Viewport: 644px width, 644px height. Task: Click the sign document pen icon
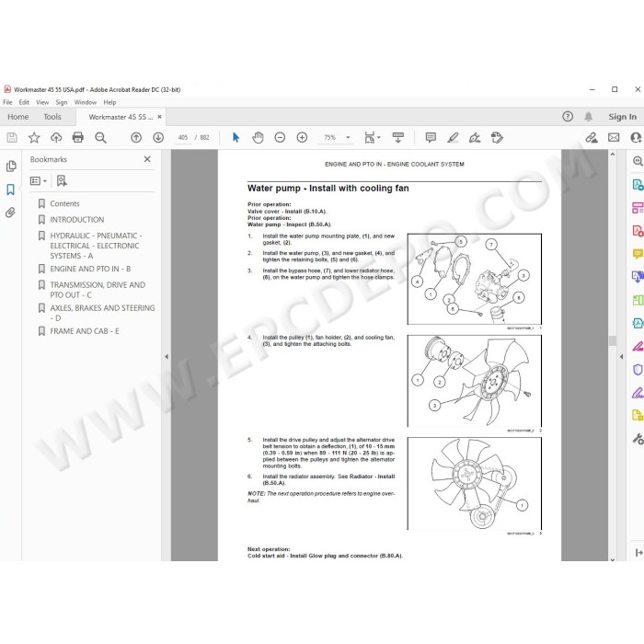click(475, 138)
